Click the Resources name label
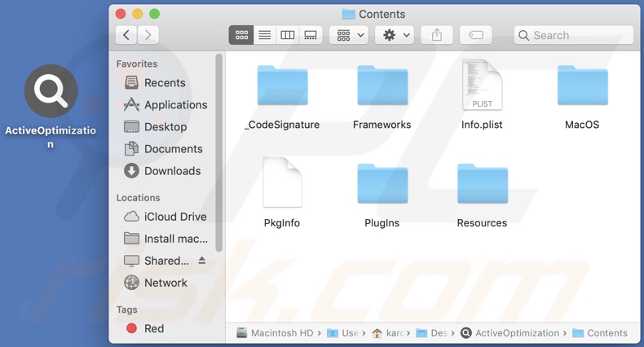Viewport: 644px width, 347px height. 482,223
